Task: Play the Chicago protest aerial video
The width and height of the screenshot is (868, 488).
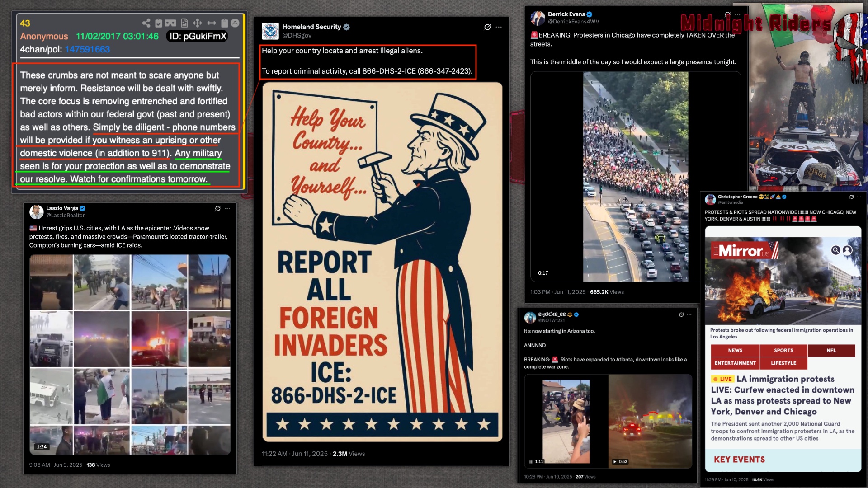Action: [636, 177]
